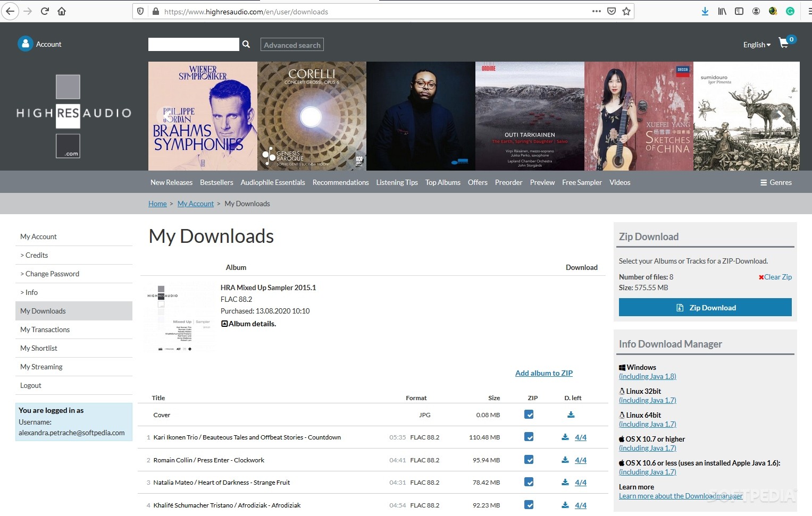This screenshot has height=516, width=812.
Task: Uncheck ZIP checkbox for Afrodiziak track
Action: click(529, 505)
